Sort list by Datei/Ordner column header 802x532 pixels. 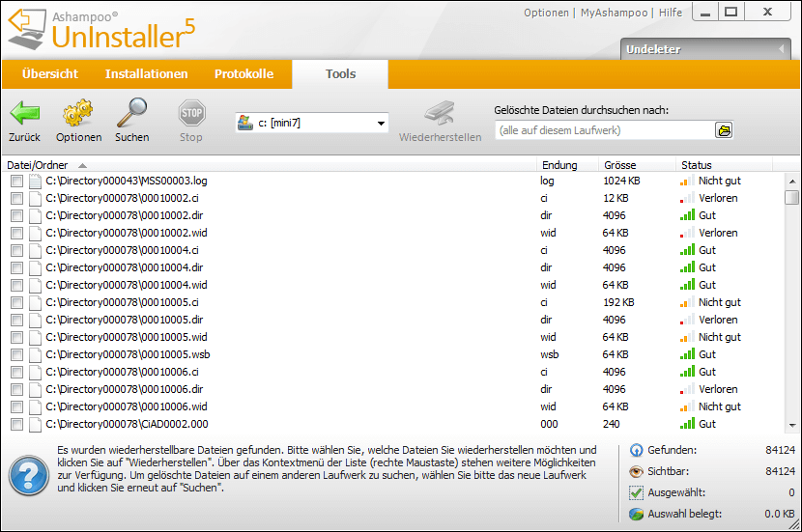pos(39,165)
